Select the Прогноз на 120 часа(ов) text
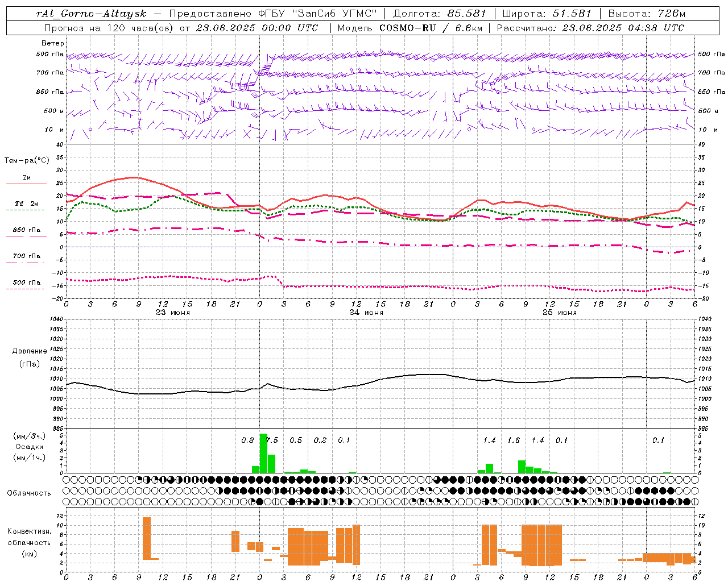The height and width of the screenshot is (582, 728). click(109, 27)
